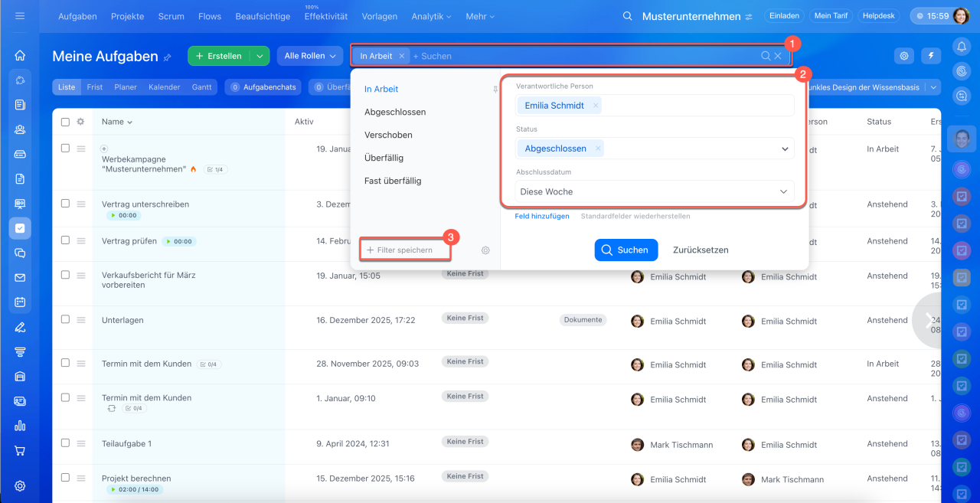Image resolution: width=980 pixels, height=503 pixels.
Task: Pin the Meine Aufgaben page
Action: (168, 57)
